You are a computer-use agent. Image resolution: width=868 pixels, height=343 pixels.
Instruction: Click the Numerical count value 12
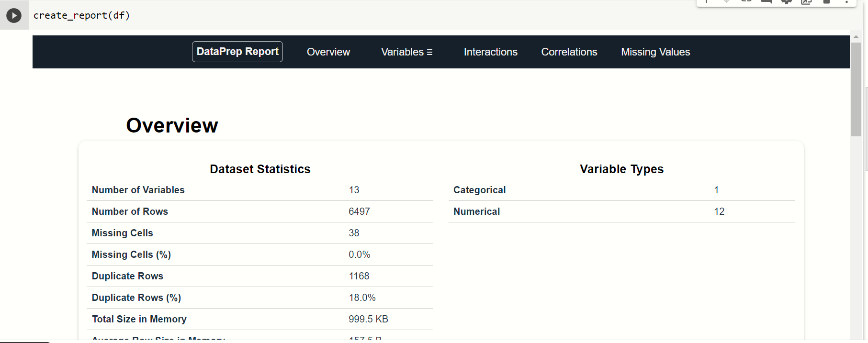click(719, 211)
